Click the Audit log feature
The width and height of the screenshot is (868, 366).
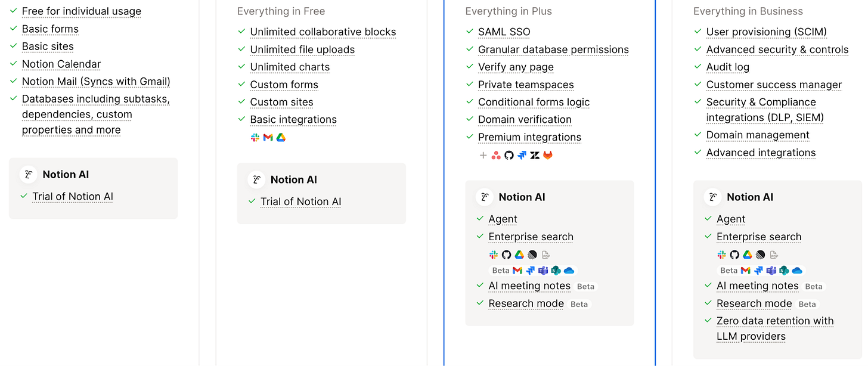click(x=728, y=67)
